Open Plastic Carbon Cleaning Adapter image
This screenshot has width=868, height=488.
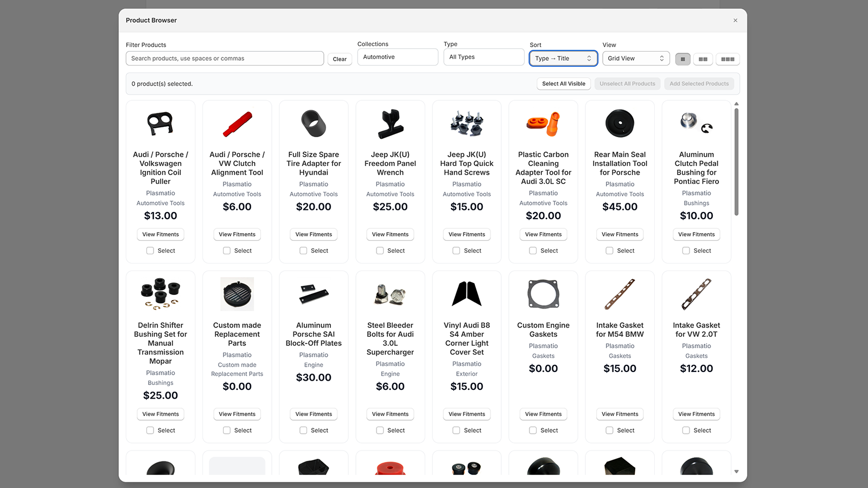pos(544,124)
